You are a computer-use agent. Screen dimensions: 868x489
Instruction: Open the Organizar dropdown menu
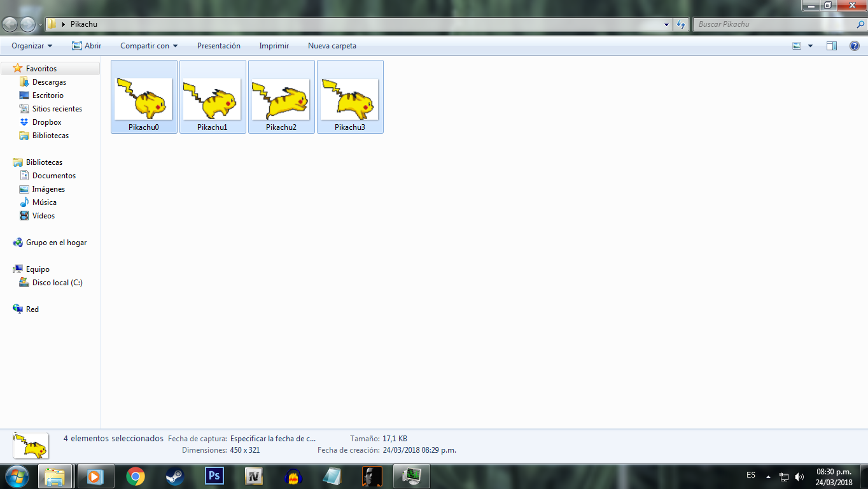click(32, 46)
